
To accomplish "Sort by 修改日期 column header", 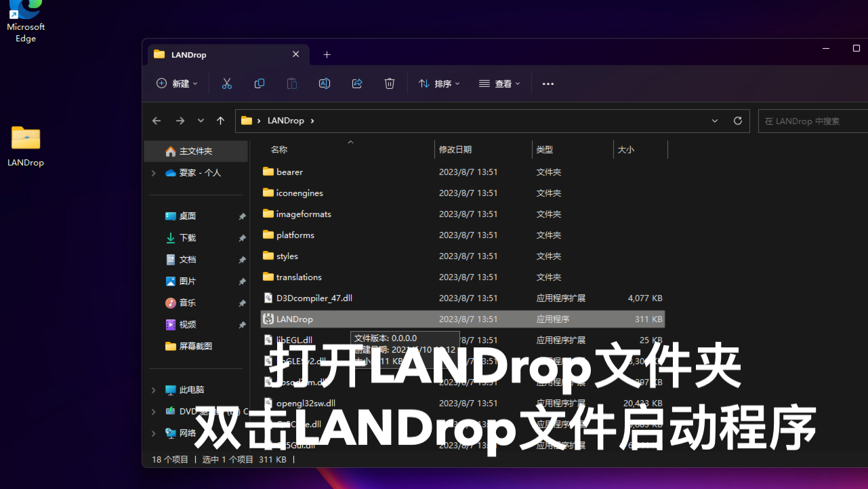I will point(455,149).
